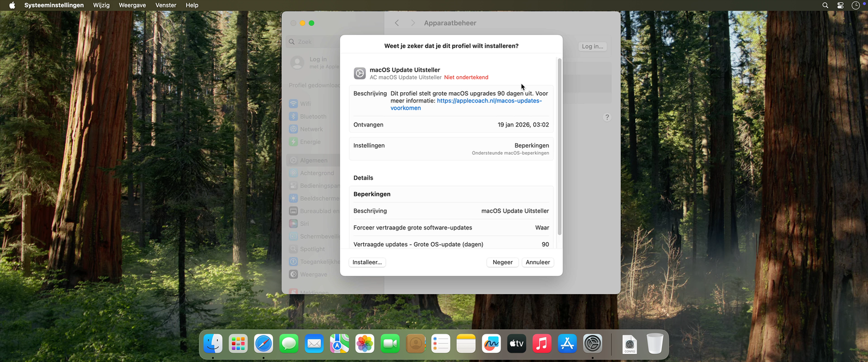Launch Safari from the Dock
Image resolution: width=868 pixels, height=362 pixels.
(x=264, y=344)
